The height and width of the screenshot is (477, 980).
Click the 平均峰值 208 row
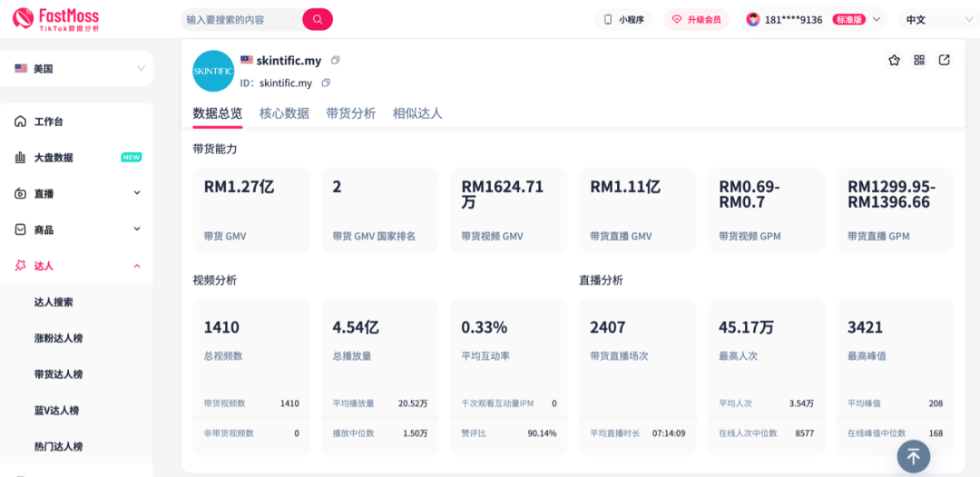tap(895, 404)
